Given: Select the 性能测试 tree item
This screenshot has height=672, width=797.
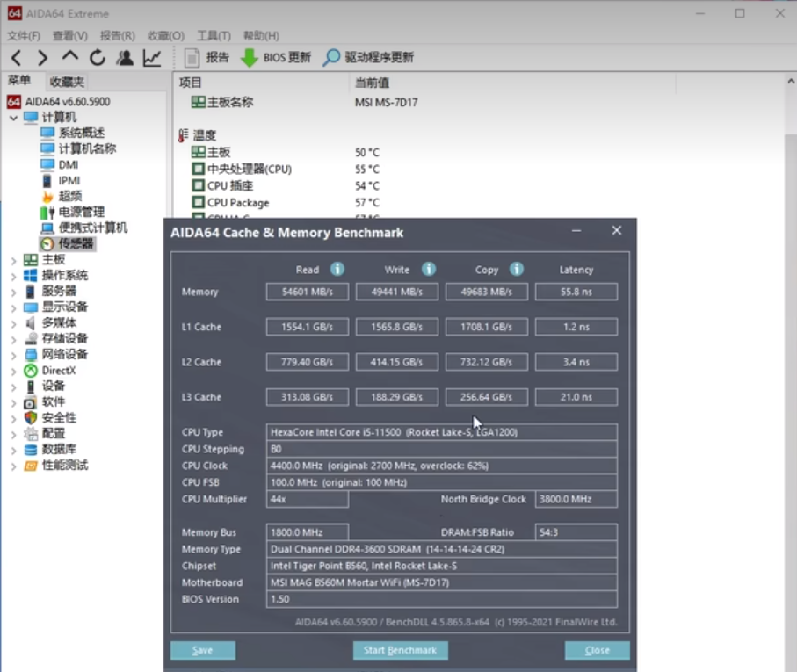Looking at the screenshot, I should pos(65,466).
